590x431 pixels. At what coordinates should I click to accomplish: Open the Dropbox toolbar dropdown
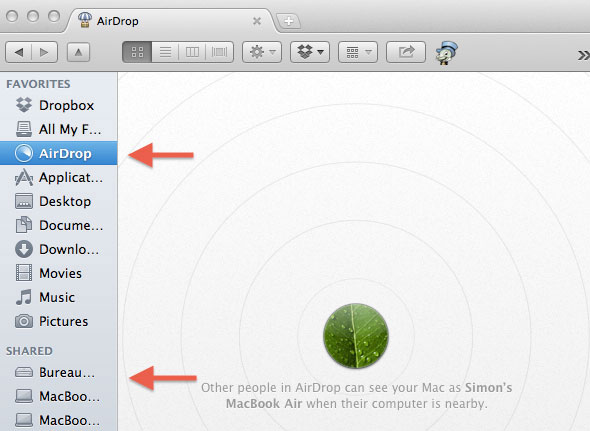tap(310, 52)
